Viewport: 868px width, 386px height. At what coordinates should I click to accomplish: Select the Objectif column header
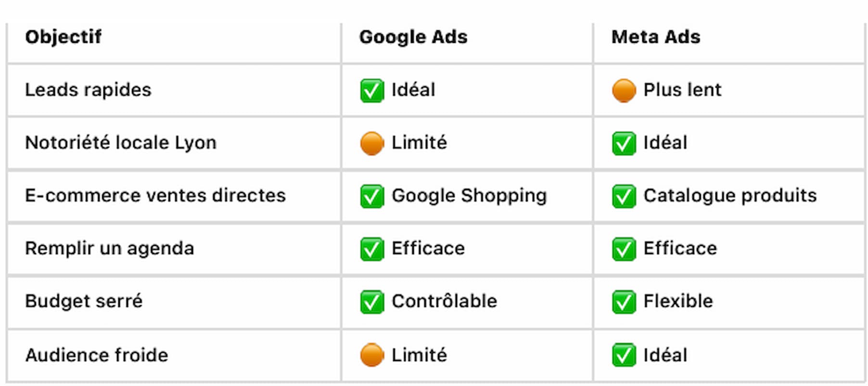tap(63, 37)
